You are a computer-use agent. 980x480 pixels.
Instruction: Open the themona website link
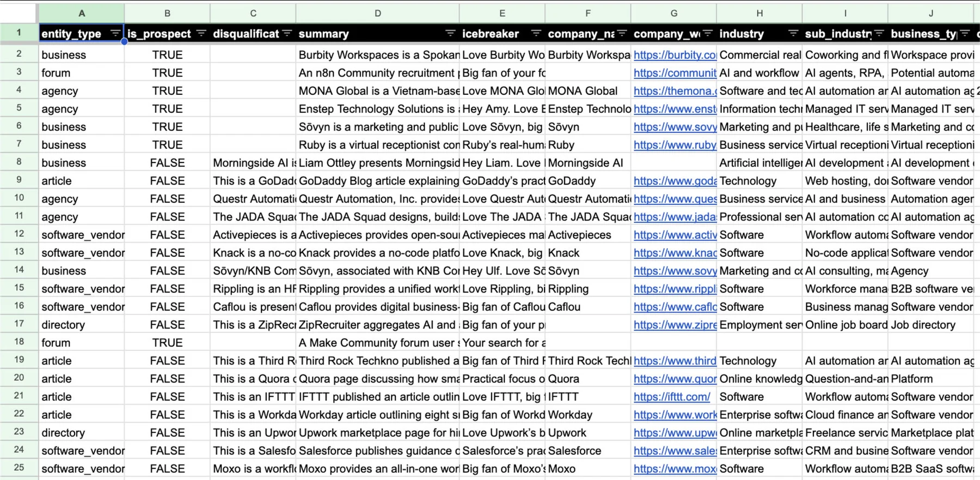tap(675, 90)
